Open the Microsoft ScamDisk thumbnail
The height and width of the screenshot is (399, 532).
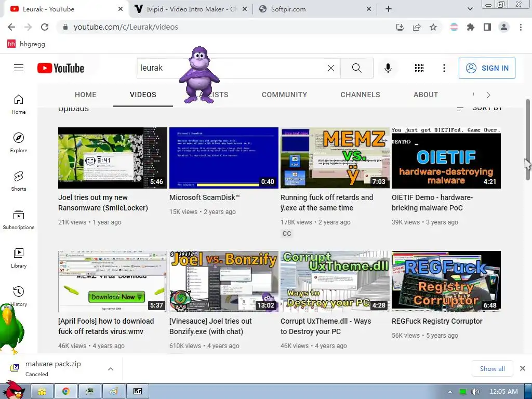[224, 158]
